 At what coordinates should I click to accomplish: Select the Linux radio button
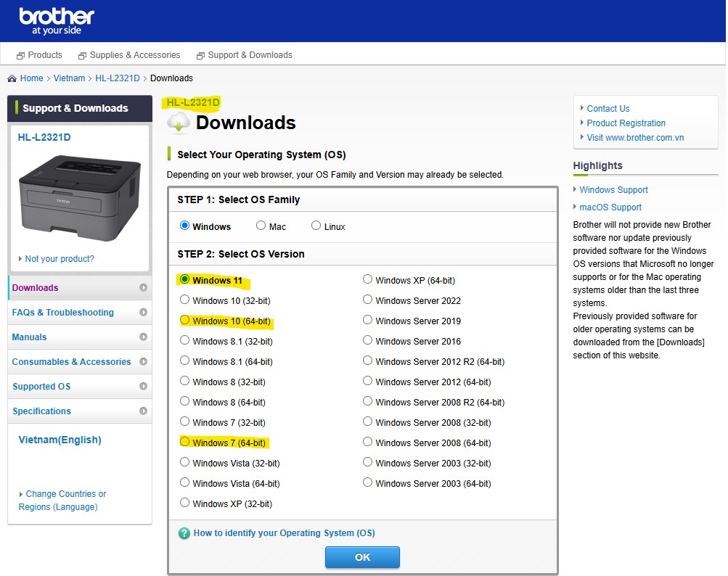(316, 226)
